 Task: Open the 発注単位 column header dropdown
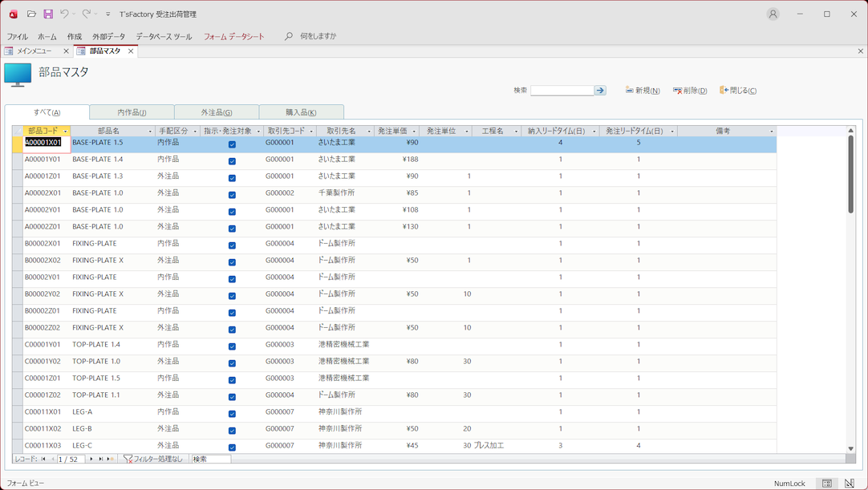[x=466, y=132]
